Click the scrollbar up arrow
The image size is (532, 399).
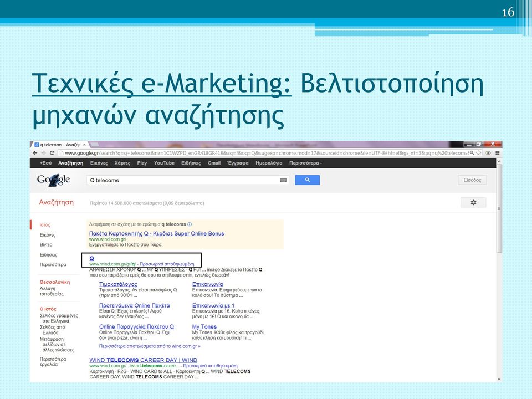point(499,161)
